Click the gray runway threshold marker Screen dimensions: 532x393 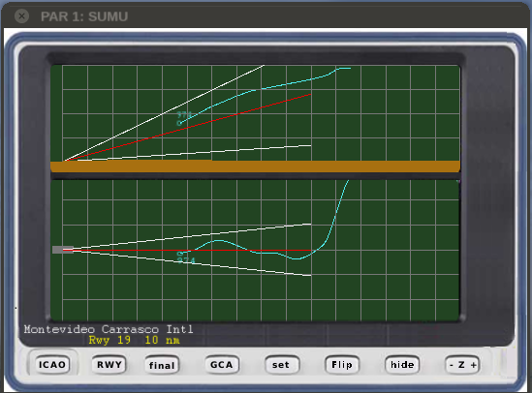pos(63,250)
